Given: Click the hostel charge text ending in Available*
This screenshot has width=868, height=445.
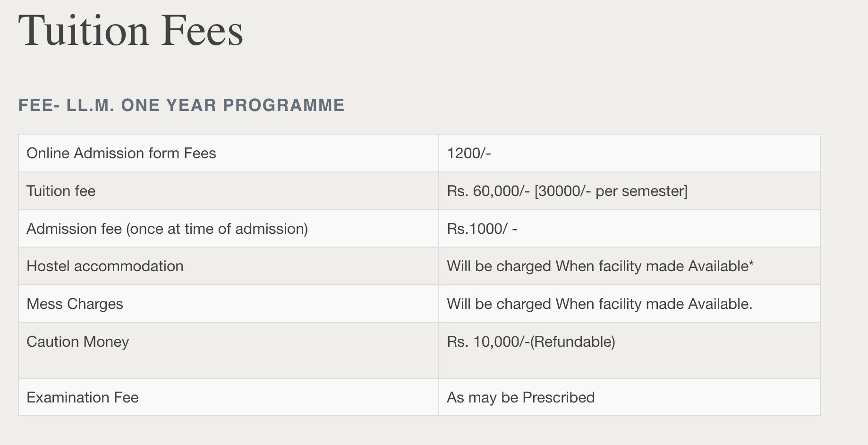Looking at the screenshot, I should tap(600, 266).
